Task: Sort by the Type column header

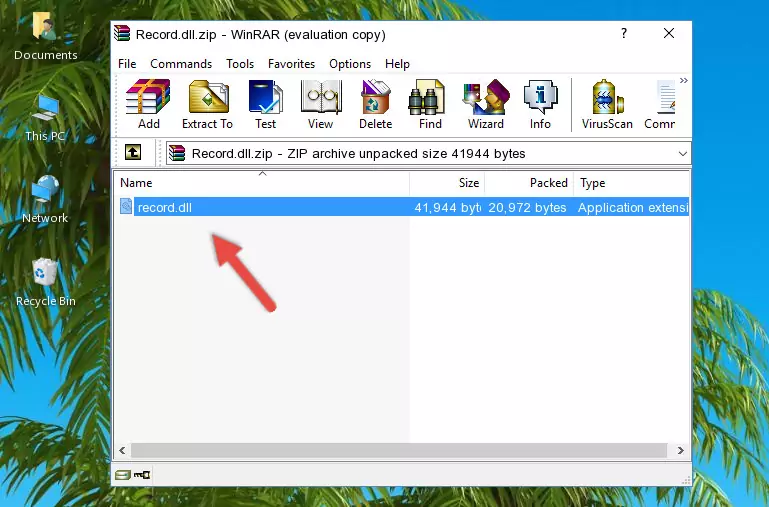Action: (631, 183)
